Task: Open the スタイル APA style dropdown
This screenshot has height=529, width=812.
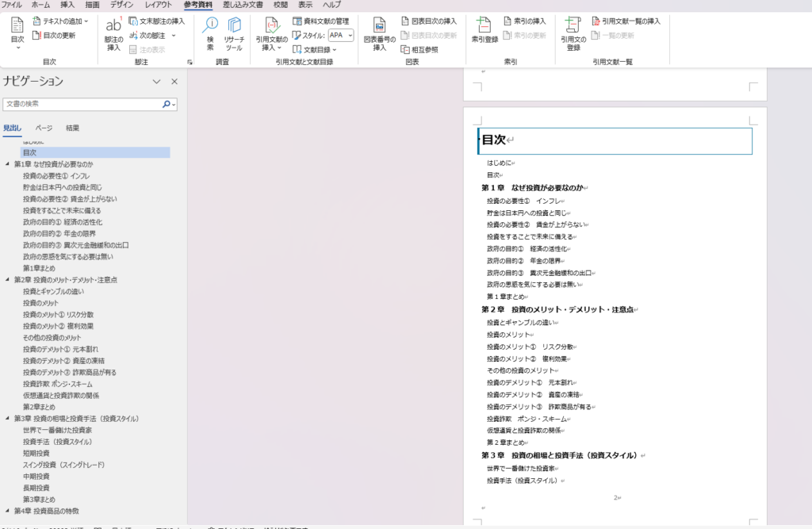Action: (x=340, y=35)
